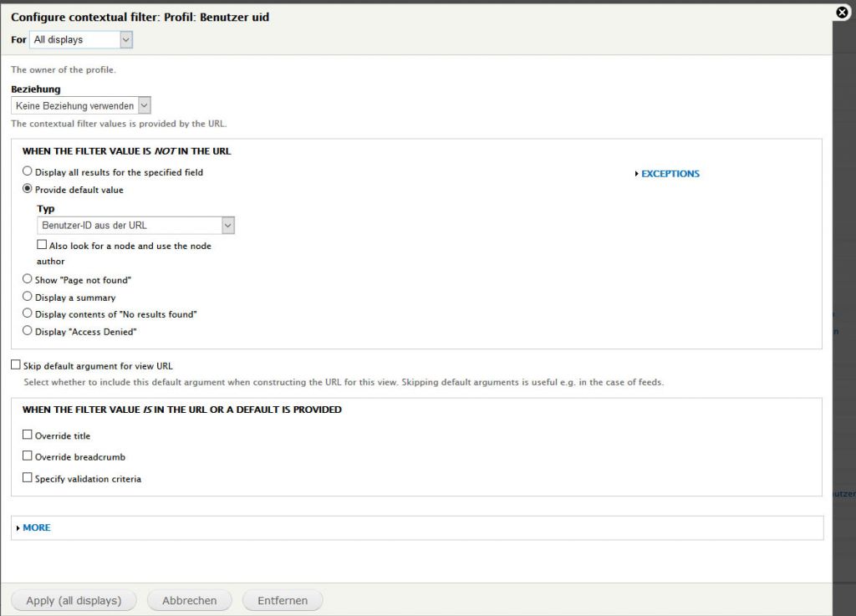Open the 'For All displays' dropdown
Image resolution: width=856 pixels, height=616 pixels.
tap(81, 39)
